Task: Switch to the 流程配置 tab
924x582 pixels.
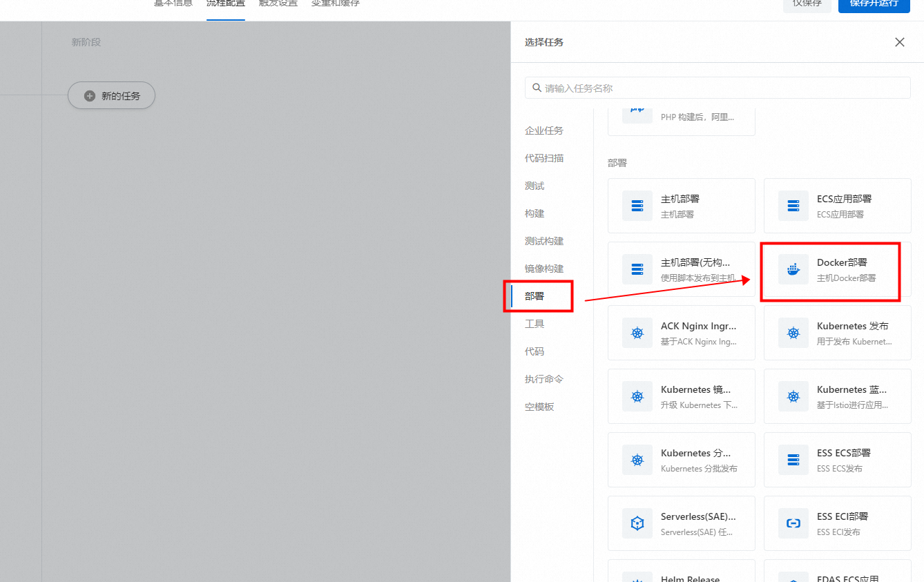Action: point(225,3)
